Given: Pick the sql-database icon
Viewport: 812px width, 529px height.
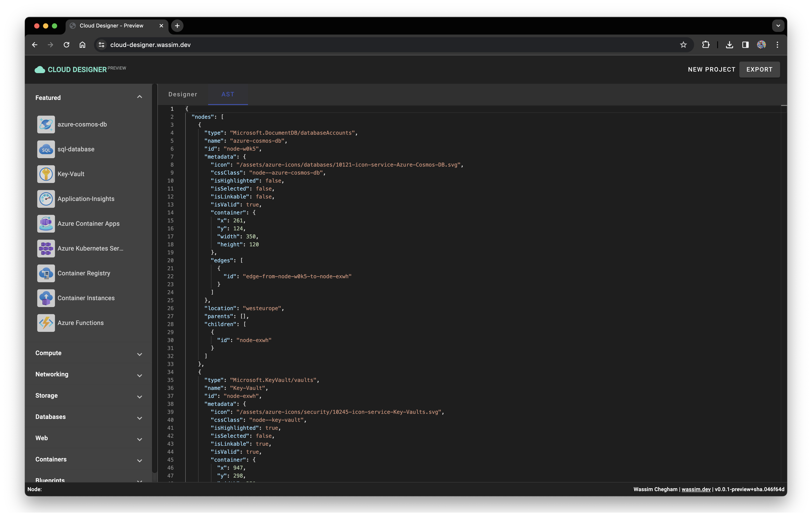Looking at the screenshot, I should [x=46, y=149].
